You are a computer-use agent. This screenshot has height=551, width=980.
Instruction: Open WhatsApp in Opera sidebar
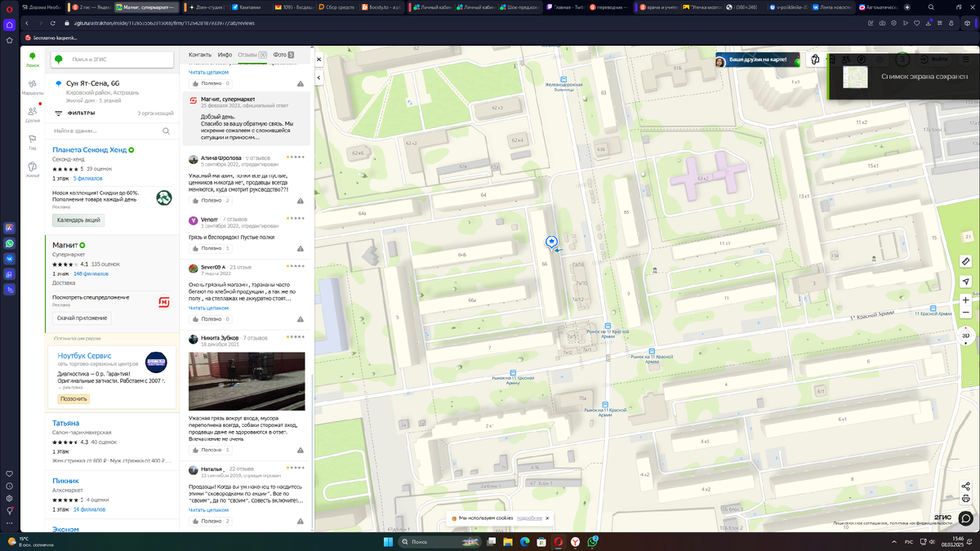point(10,243)
